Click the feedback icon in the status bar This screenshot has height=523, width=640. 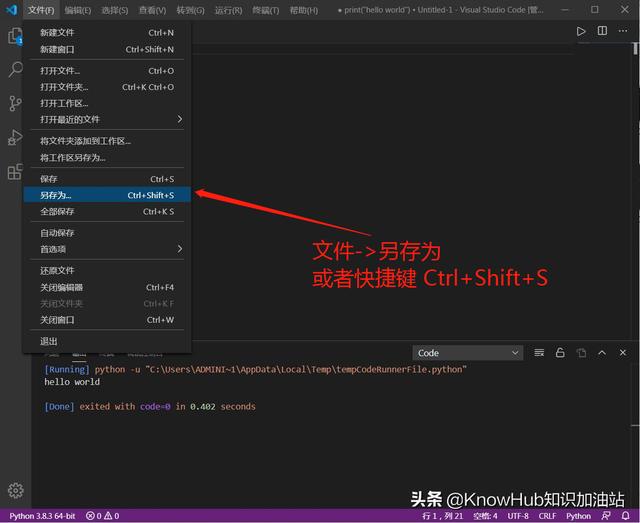point(606,516)
